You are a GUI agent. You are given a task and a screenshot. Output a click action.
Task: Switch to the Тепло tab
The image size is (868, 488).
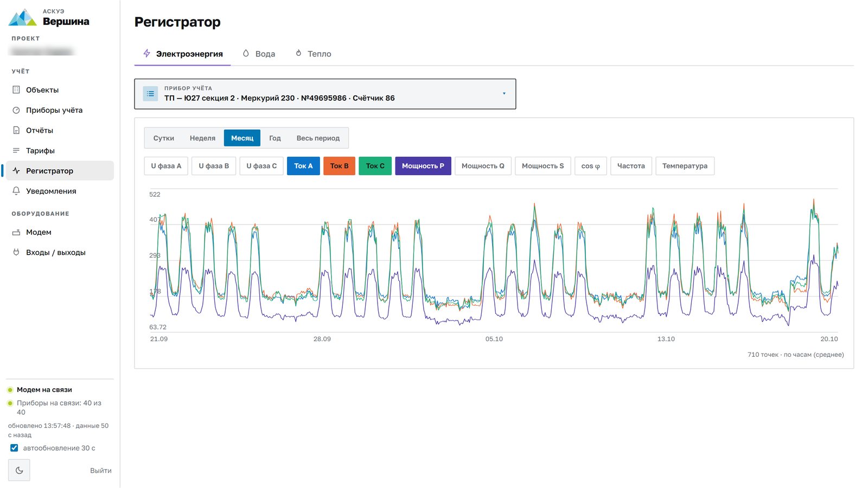click(314, 54)
